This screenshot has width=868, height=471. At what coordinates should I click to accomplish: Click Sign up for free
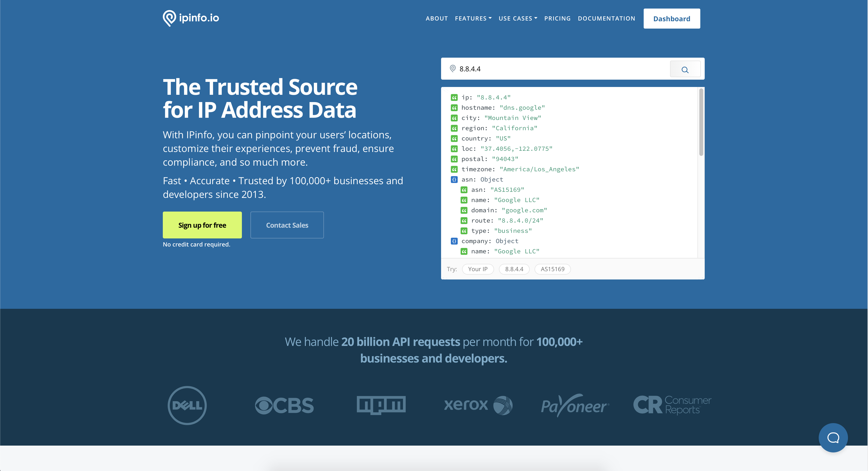pyautogui.click(x=202, y=225)
